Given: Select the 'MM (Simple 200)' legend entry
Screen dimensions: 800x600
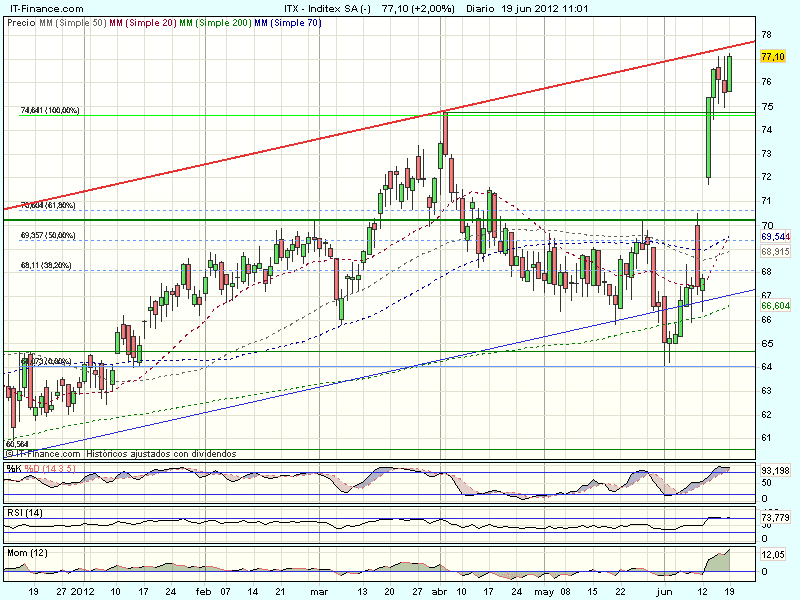Looking at the screenshot, I should pos(215,23).
